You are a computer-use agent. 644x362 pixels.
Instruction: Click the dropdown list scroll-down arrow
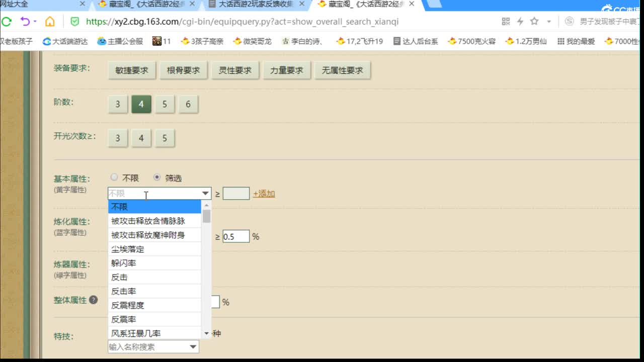click(206, 334)
